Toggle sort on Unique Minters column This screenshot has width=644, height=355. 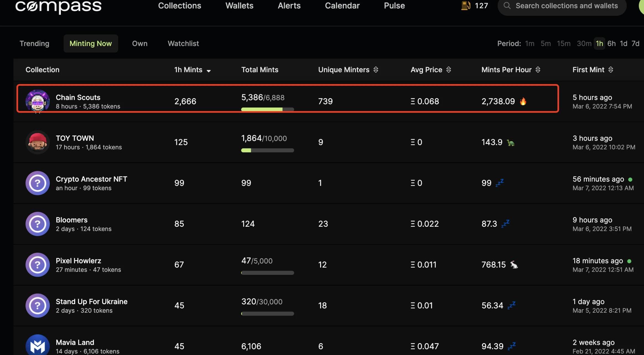(376, 70)
